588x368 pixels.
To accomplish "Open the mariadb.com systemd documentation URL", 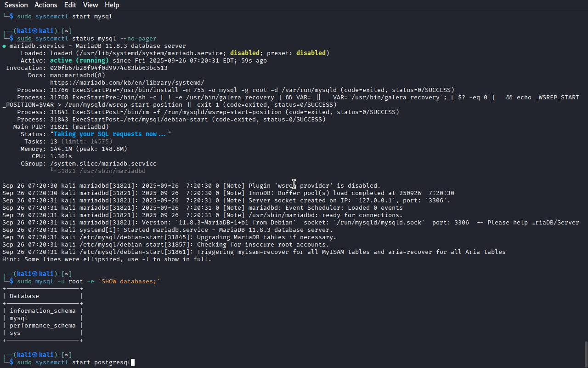I will [x=127, y=83].
